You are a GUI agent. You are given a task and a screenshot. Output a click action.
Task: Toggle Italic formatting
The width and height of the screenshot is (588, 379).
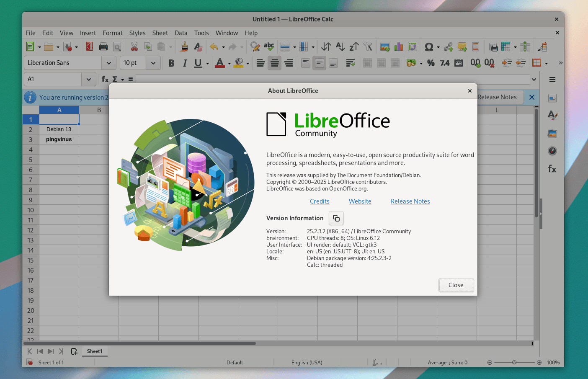click(185, 63)
